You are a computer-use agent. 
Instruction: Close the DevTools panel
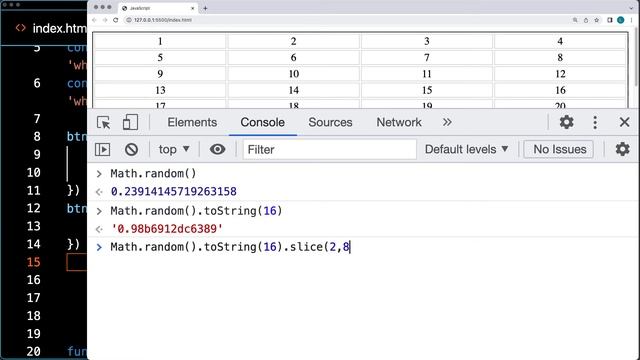[624, 122]
